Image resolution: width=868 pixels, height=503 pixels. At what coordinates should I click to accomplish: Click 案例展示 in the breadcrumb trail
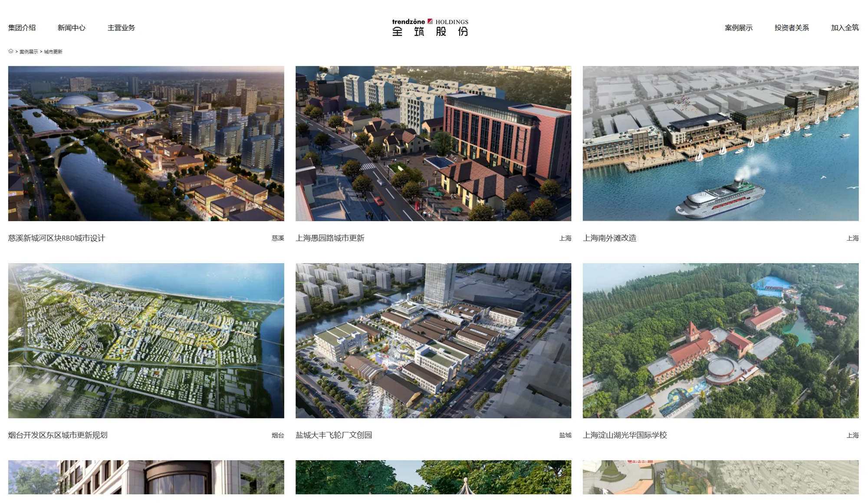click(x=29, y=52)
